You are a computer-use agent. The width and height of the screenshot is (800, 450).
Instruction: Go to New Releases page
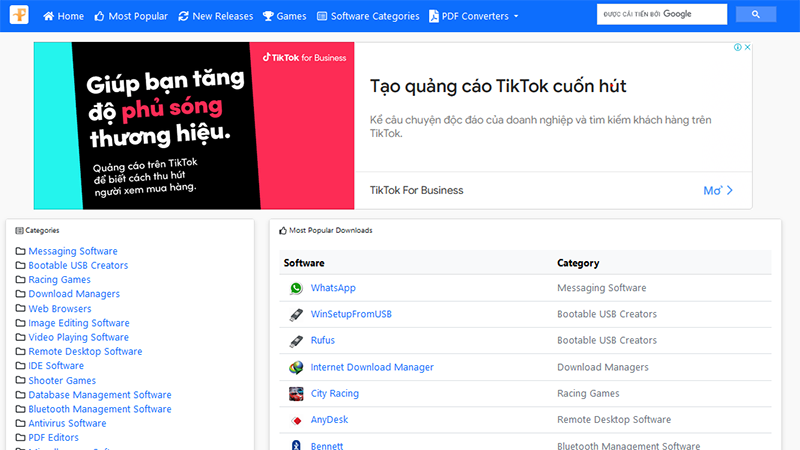214,16
